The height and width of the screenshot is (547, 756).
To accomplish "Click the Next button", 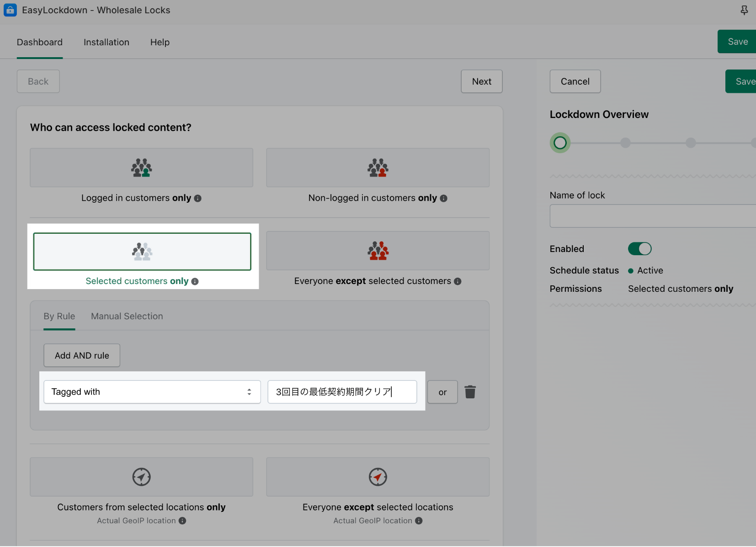I will [x=481, y=81].
